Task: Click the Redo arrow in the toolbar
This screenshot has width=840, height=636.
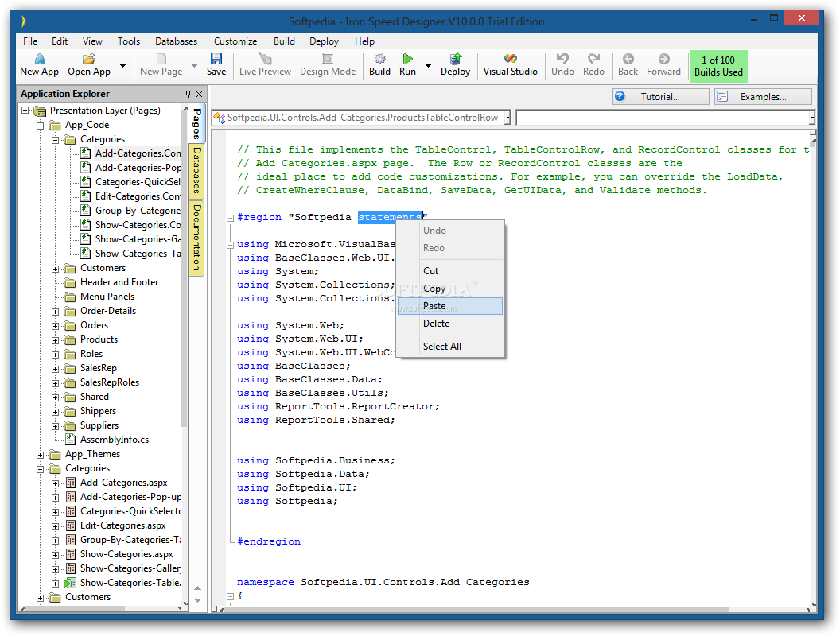Action: point(593,59)
